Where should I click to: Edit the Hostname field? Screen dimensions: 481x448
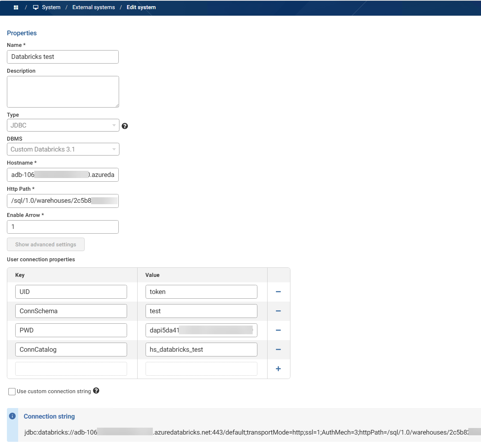point(63,175)
